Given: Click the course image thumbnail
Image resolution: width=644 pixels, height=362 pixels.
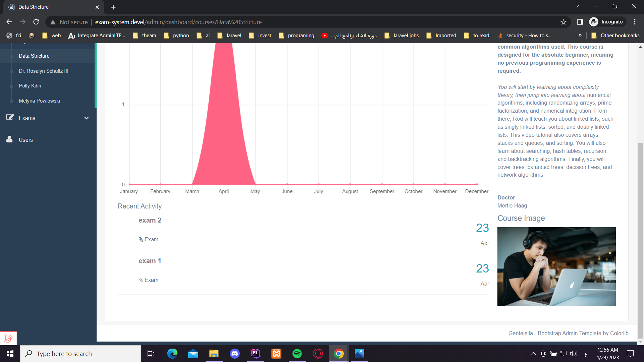Looking at the screenshot, I should click(x=556, y=266).
